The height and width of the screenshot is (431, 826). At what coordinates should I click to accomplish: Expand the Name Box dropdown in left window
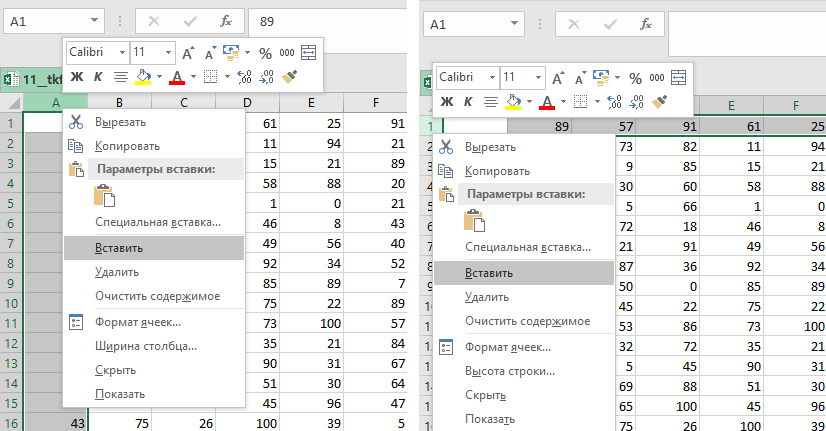(x=95, y=20)
